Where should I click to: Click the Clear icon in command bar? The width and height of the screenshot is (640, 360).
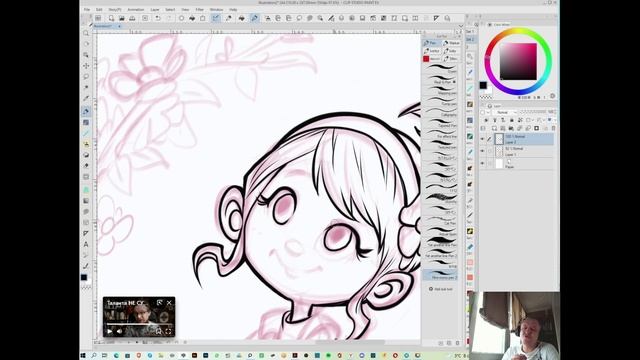click(x=182, y=18)
